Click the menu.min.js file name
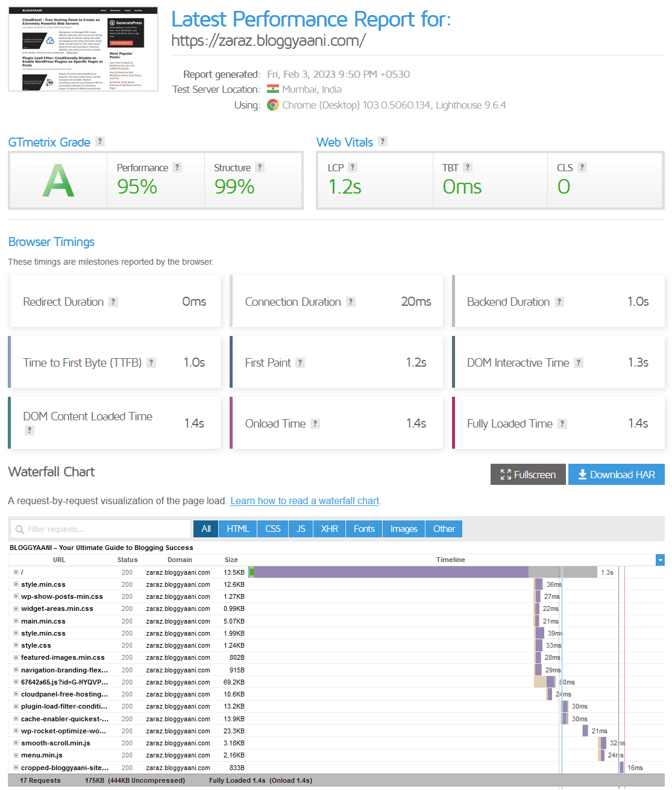The width and height of the screenshot is (672, 790). coord(42,755)
